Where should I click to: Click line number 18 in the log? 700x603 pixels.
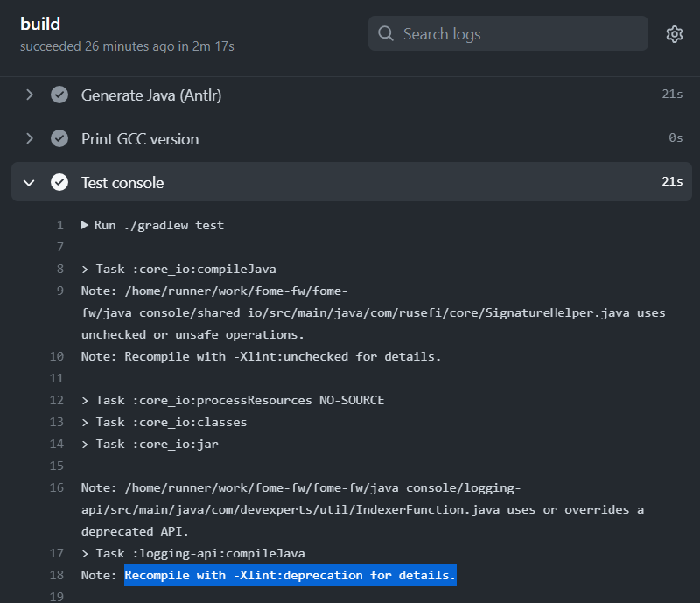tap(56, 575)
